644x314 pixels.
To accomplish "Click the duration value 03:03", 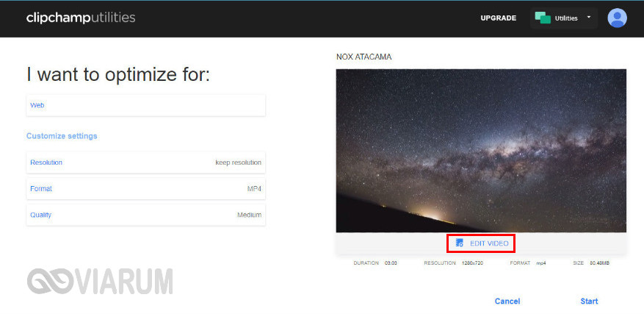I will click(391, 263).
